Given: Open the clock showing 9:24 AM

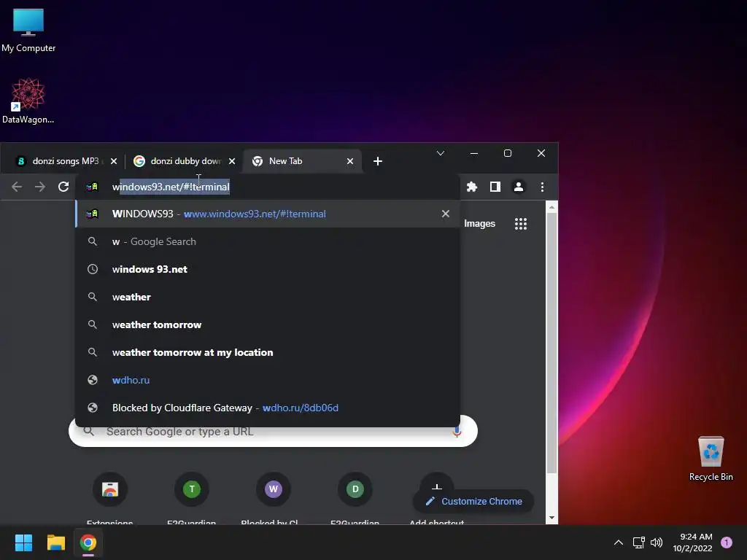Looking at the screenshot, I should coord(692,542).
